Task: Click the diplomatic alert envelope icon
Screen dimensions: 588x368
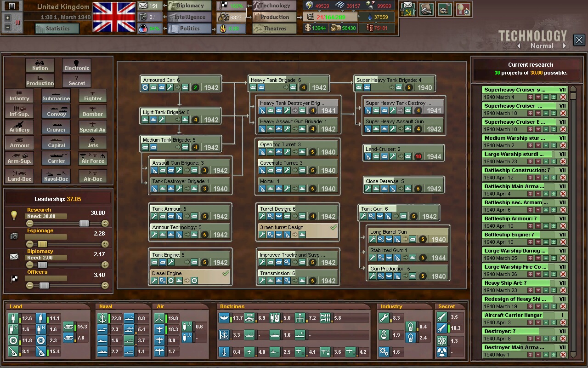Action: pyautogui.click(x=407, y=9)
